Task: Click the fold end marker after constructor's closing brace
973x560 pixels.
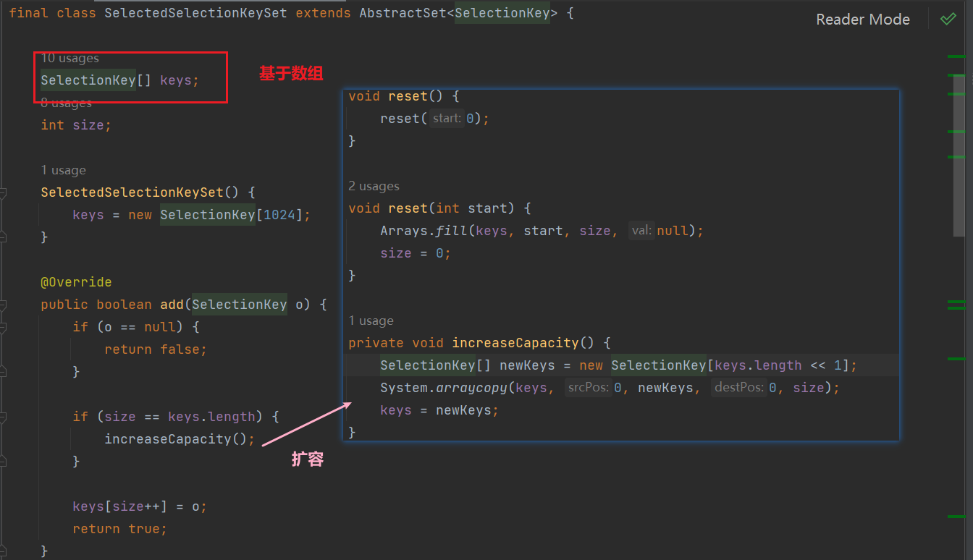Action: tap(3, 237)
